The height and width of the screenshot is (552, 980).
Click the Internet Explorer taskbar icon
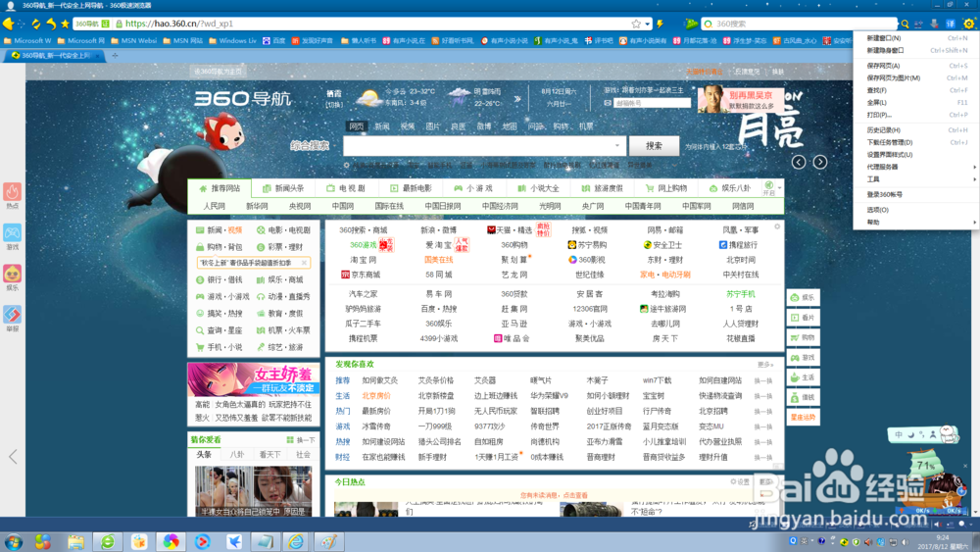pos(296,541)
